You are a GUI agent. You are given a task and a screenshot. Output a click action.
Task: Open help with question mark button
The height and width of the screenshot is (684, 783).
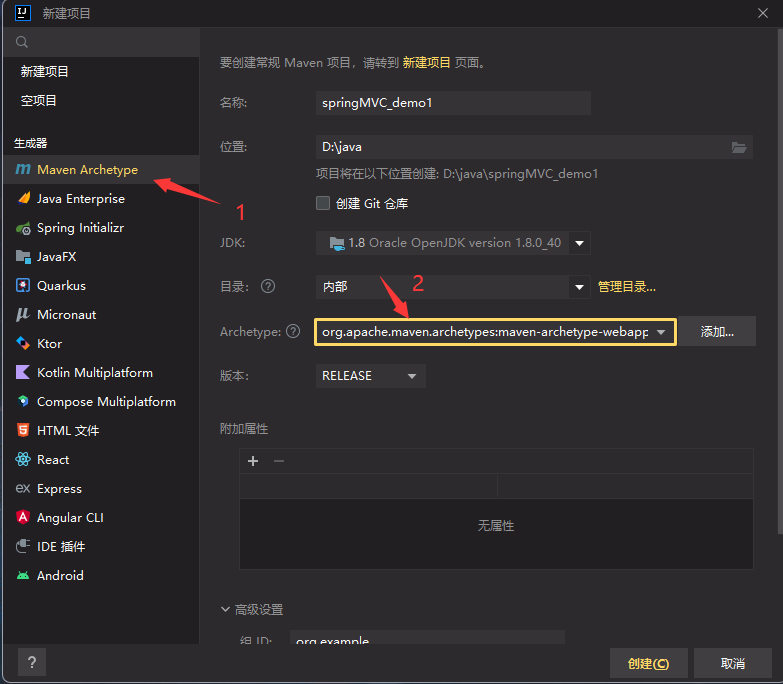32,663
